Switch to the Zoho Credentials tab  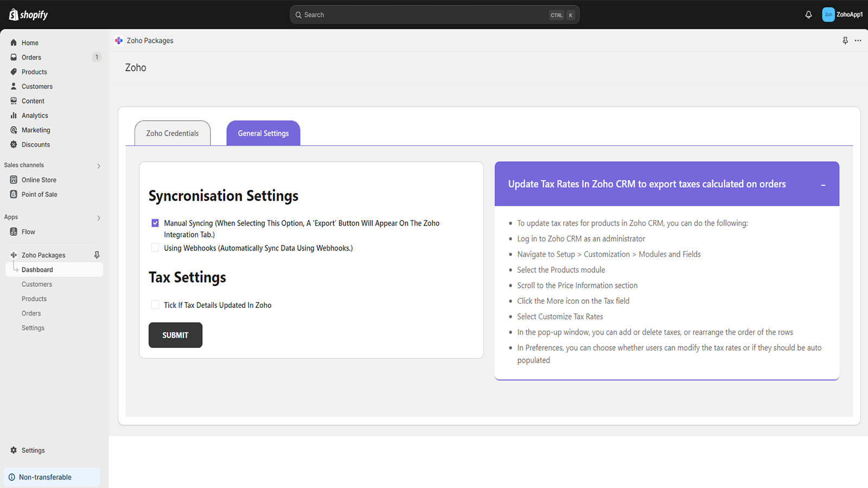click(173, 133)
